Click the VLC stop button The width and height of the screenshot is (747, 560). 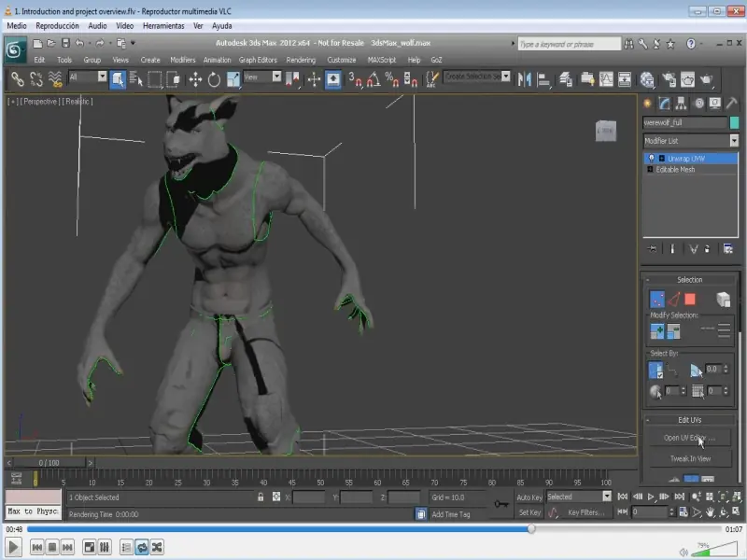52,547
